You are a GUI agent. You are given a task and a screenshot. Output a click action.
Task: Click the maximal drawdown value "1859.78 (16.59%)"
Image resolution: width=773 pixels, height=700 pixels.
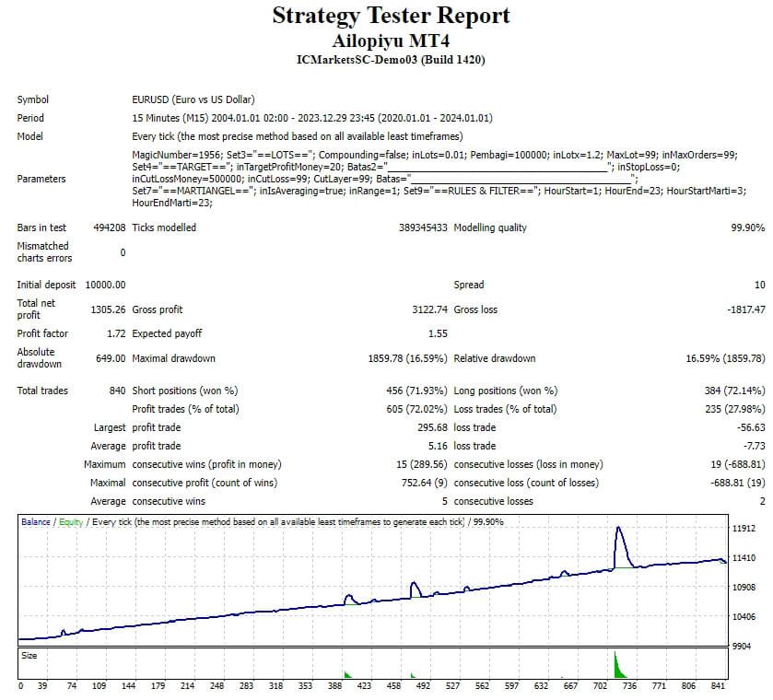click(408, 358)
